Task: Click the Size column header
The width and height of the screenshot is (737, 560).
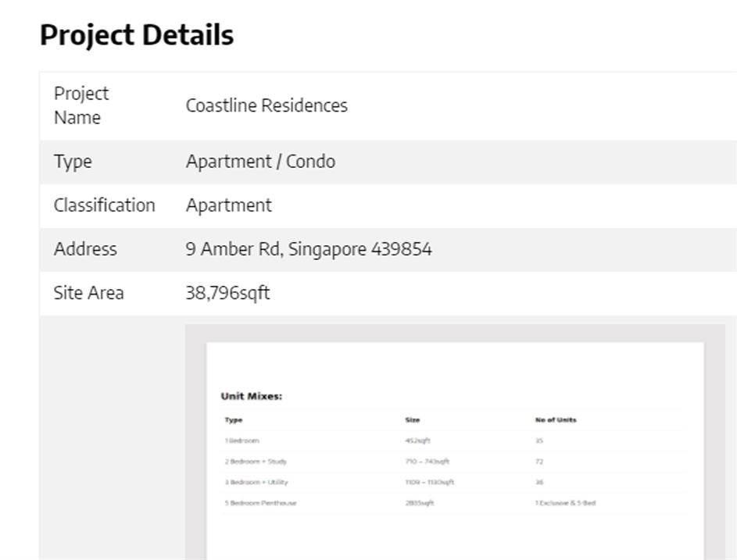Action: pos(412,420)
